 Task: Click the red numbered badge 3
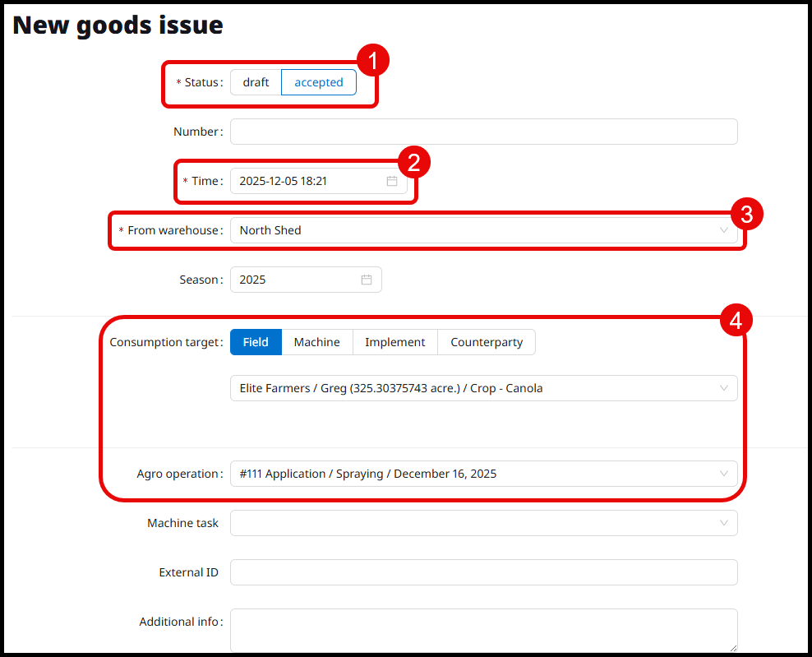pyautogui.click(x=746, y=215)
